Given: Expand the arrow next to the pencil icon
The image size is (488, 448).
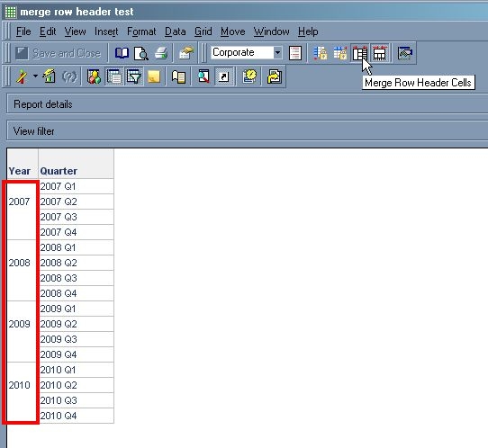Looking at the screenshot, I should pyautogui.click(x=35, y=76).
